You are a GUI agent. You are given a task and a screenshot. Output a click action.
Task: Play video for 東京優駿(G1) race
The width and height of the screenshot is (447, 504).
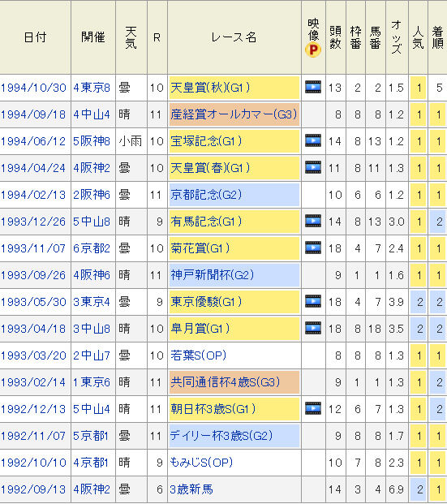(313, 301)
